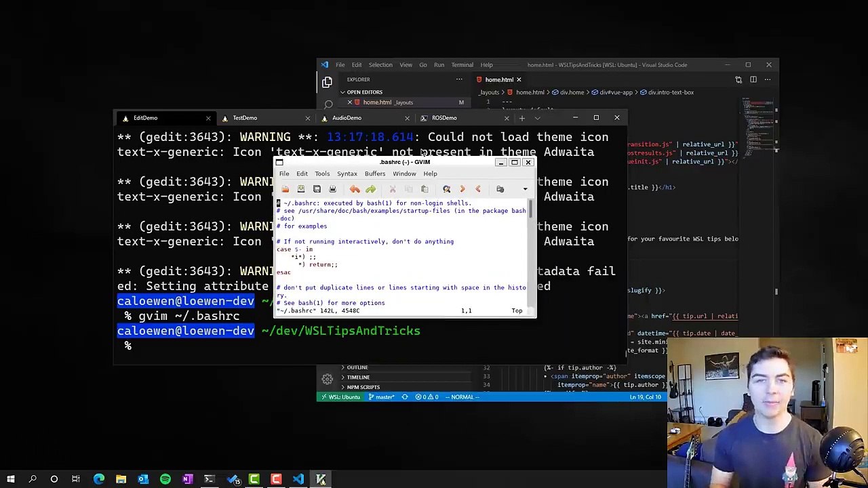Open the Windows Start menu
This screenshot has height=488, width=868.
pyautogui.click(x=10, y=480)
